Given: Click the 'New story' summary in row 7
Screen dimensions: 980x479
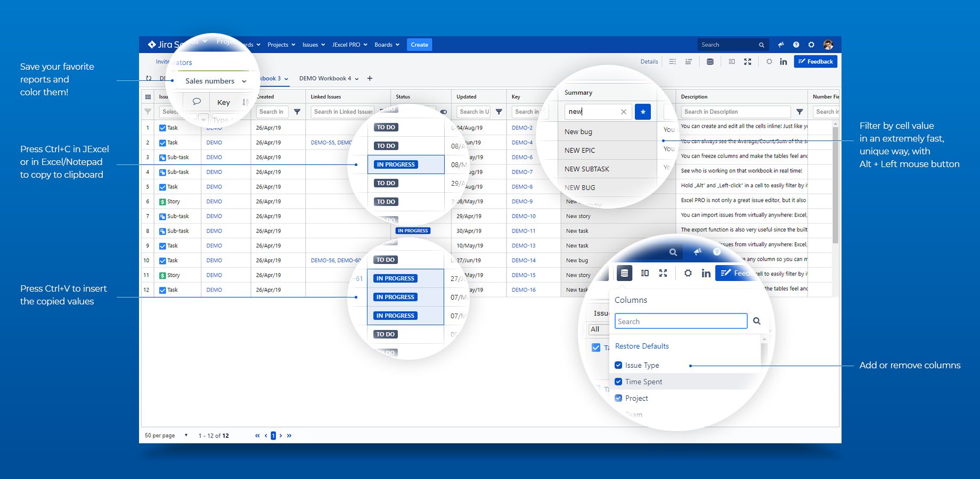Looking at the screenshot, I should [578, 216].
